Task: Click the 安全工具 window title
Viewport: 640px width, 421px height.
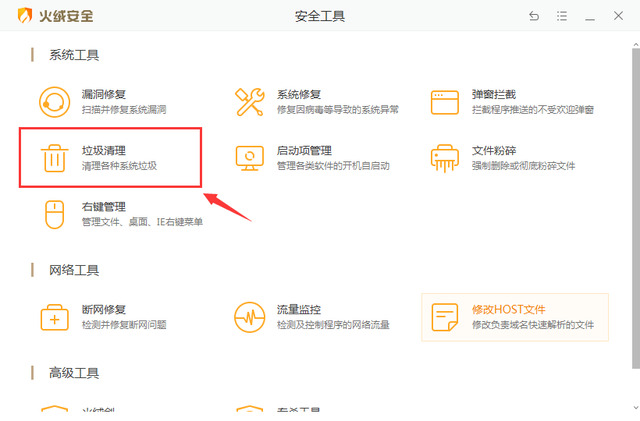Action: tap(320, 16)
